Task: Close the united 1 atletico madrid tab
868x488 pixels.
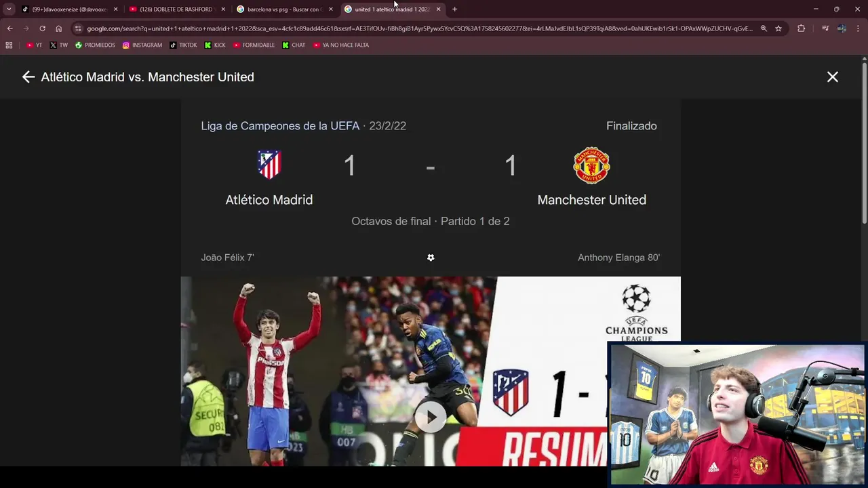Action: click(x=439, y=9)
